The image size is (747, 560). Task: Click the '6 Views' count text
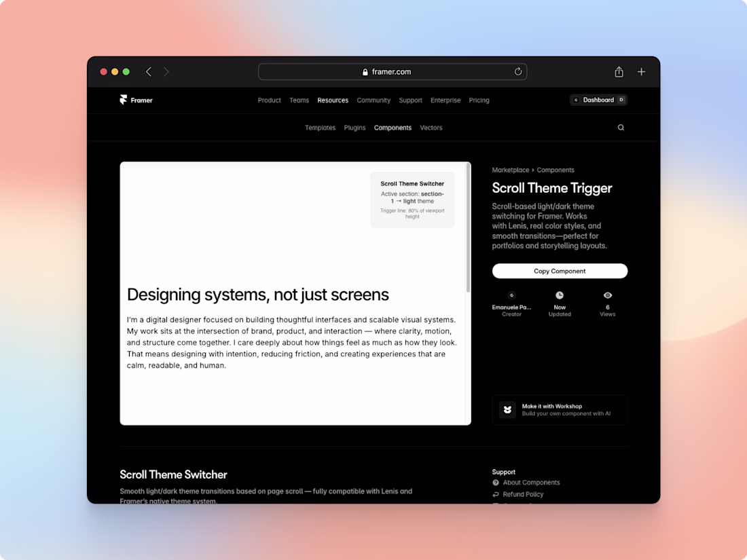pos(607,310)
